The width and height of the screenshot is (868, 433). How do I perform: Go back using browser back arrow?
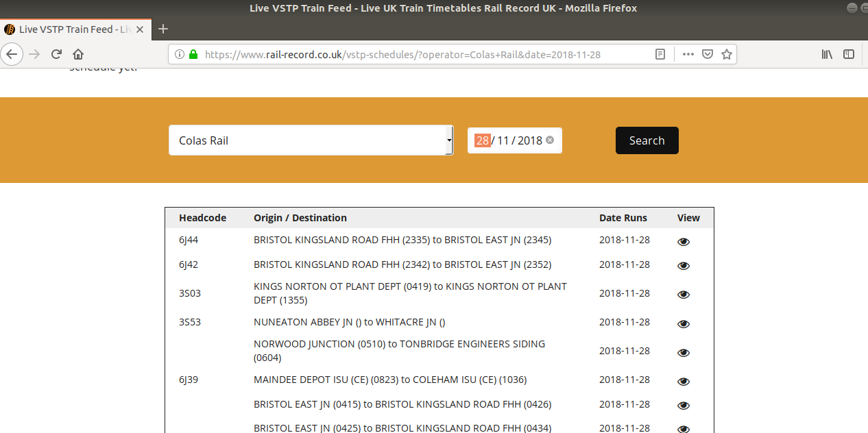(13, 54)
